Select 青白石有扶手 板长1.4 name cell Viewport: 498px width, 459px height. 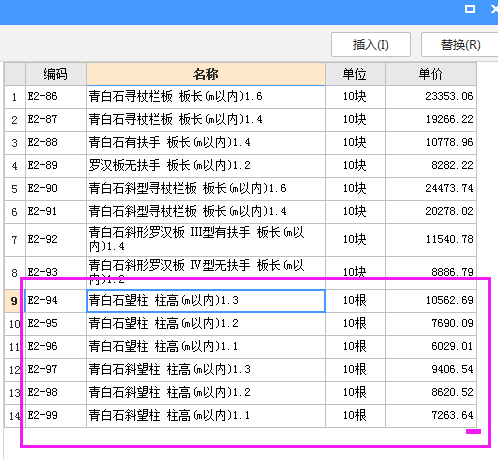[206, 143]
